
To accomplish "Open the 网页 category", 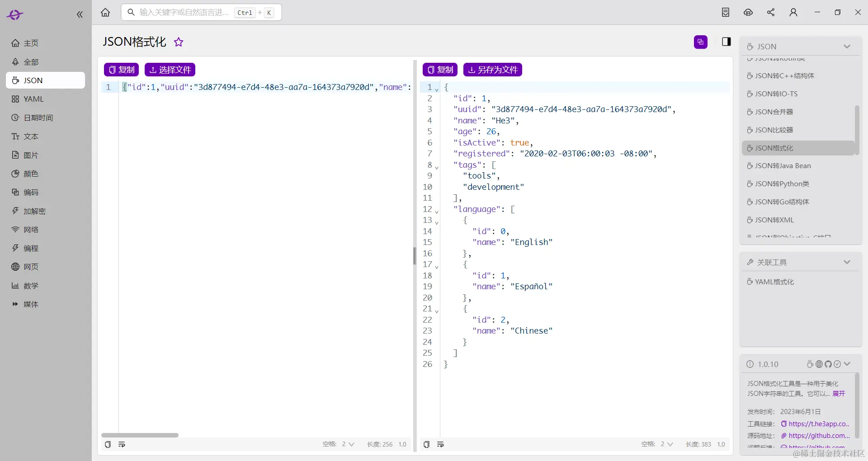I will coord(45,267).
